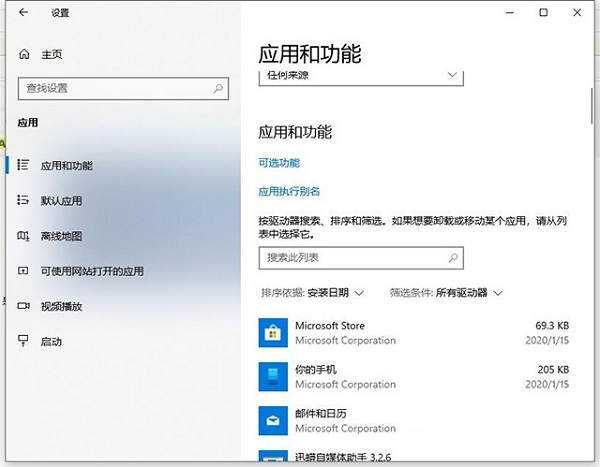Select 应用和功能 in the sidebar
The height and width of the screenshot is (467, 600).
tap(67, 165)
